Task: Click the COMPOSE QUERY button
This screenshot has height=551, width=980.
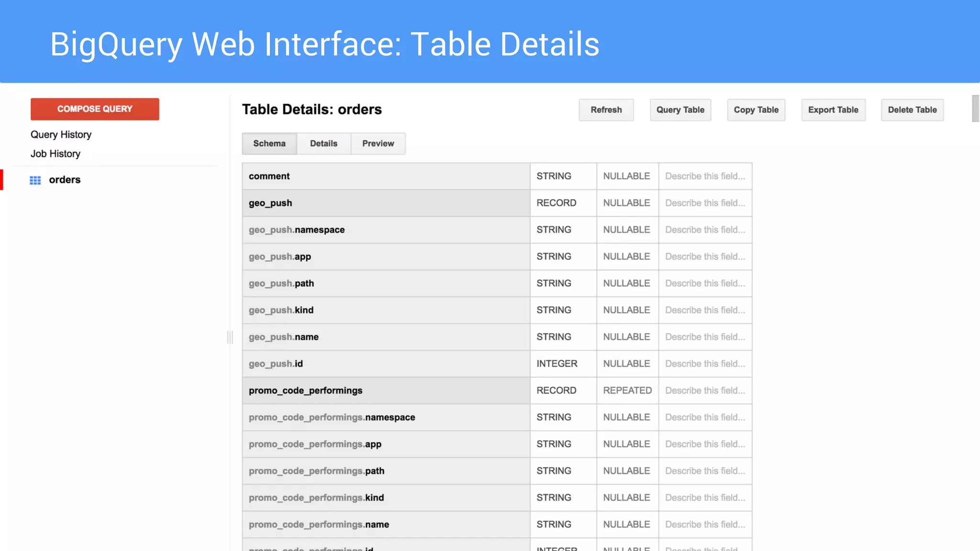Action: coord(95,109)
